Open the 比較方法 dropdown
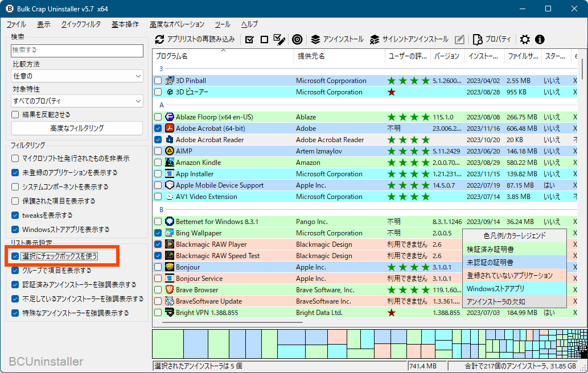 77,76
